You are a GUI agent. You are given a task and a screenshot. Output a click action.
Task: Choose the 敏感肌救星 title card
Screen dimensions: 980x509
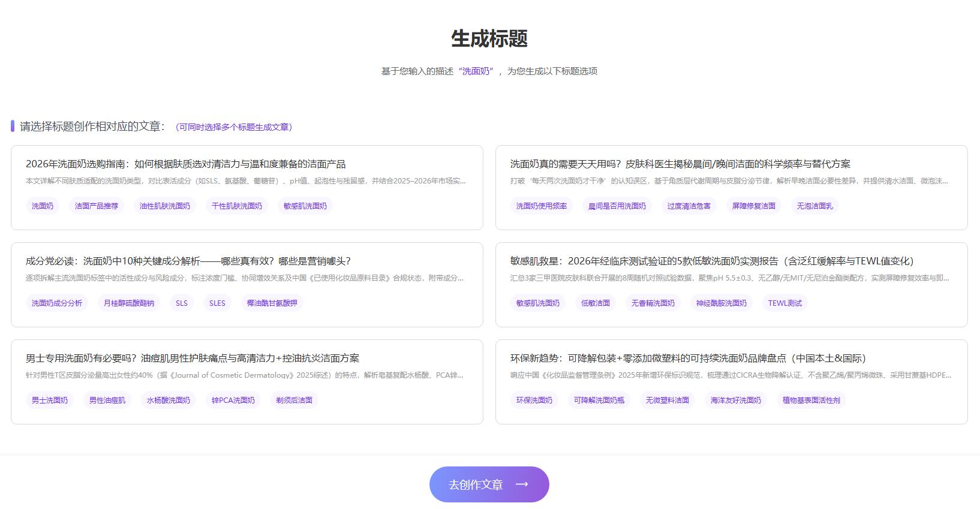pos(732,285)
